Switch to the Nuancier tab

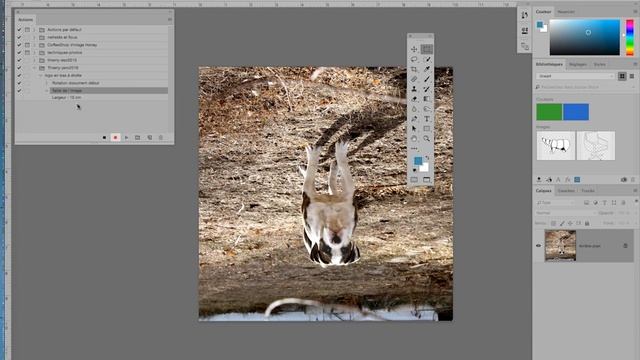[566, 12]
